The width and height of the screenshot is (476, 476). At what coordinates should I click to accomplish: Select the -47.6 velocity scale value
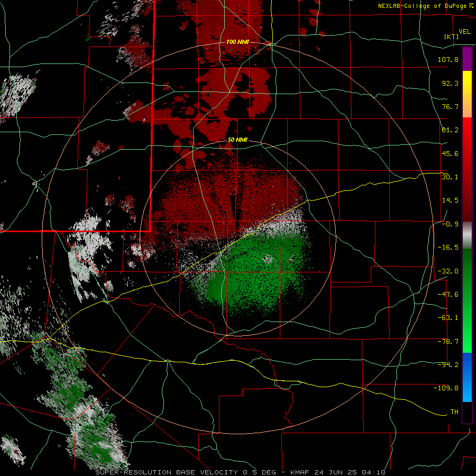pos(448,295)
